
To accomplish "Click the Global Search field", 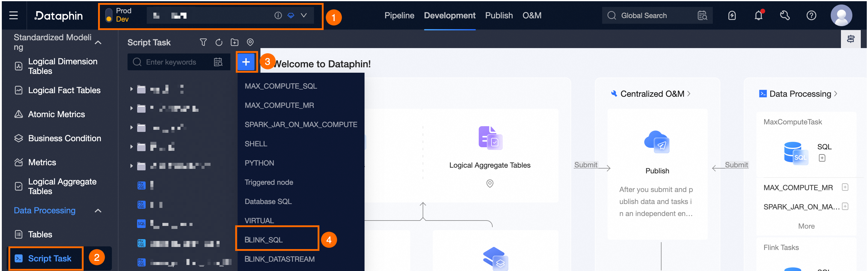I will [657, 16].
